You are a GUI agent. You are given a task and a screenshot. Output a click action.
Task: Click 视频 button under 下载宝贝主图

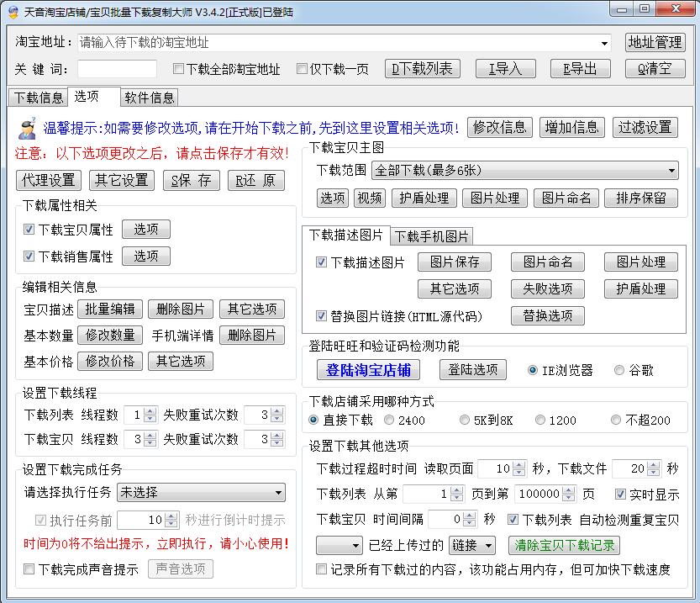pyautogui.click(x=370, y=198)
